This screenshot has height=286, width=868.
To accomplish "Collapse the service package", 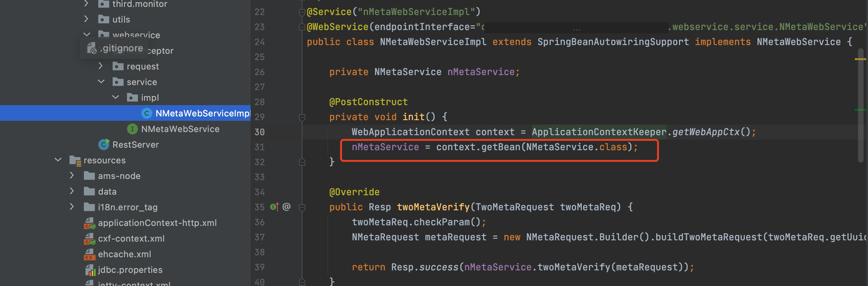I will 101,81.
